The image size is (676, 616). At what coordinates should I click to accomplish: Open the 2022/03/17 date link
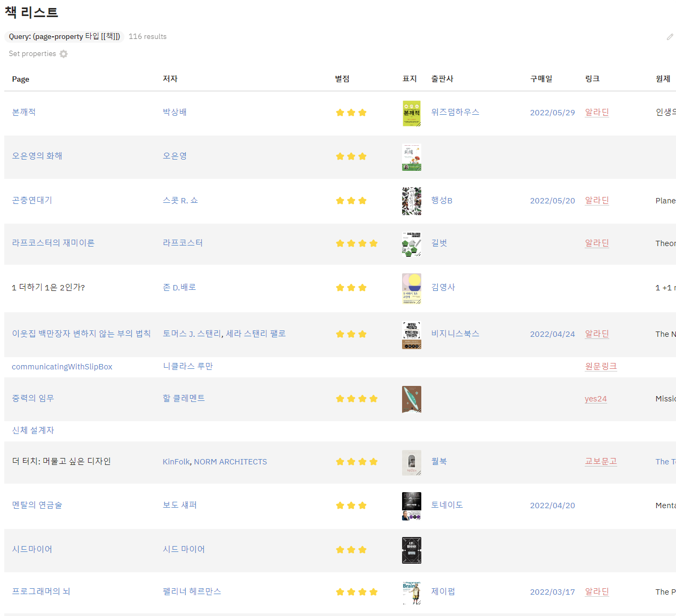(553, 592)
